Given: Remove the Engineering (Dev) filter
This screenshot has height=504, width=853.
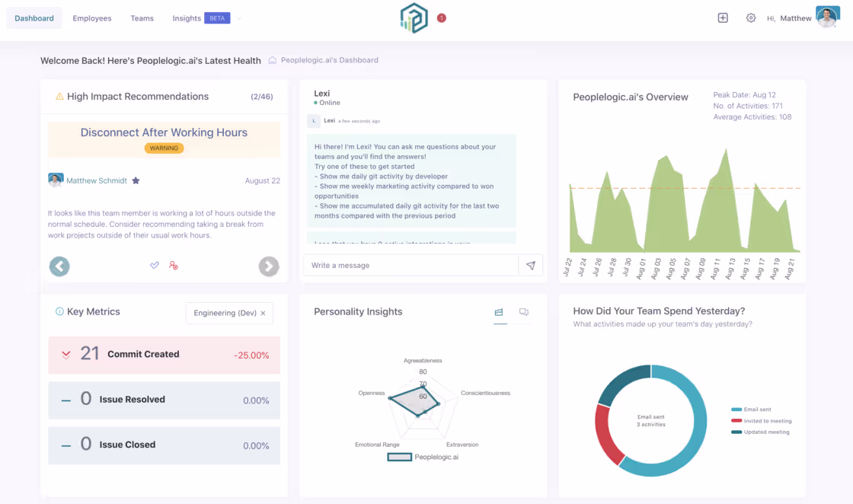Looking at the screenshot, I should pos(264,313).
